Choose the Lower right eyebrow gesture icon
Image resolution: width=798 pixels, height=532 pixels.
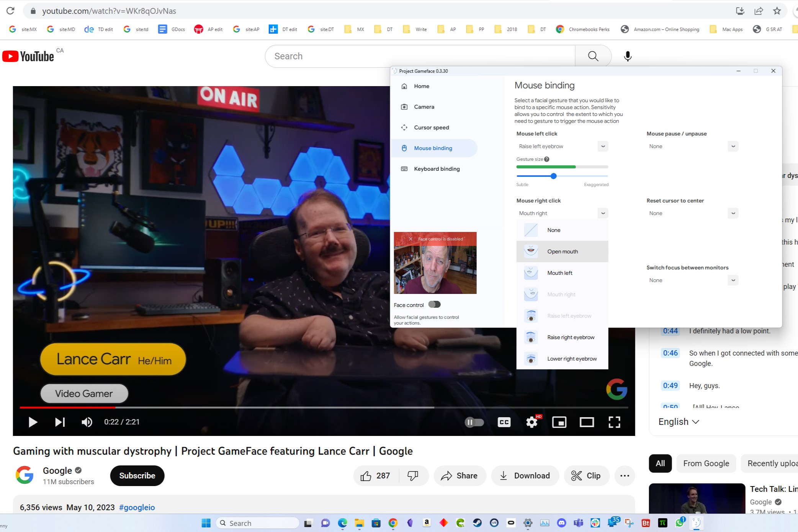pyautogui.click(x=531, y=358)
